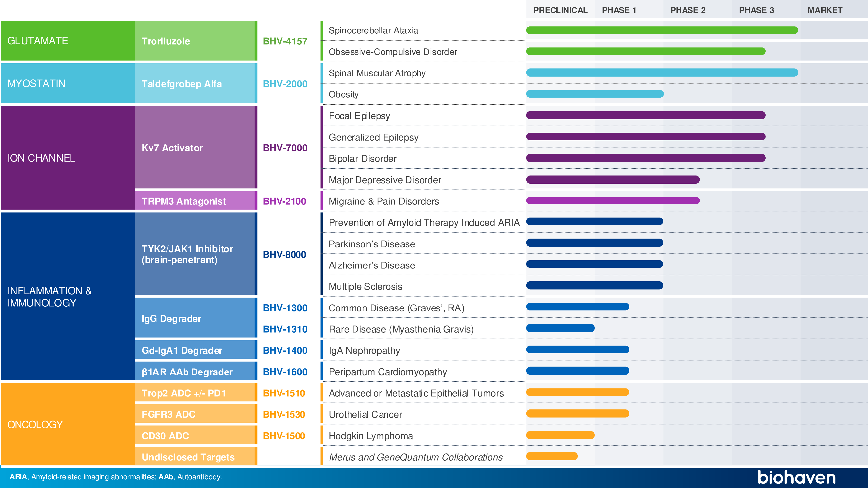Click the Bipolar Disorder indication
The width and height of the screenshot is (868, 488).
pyautogui.click(x=363, y=158)
